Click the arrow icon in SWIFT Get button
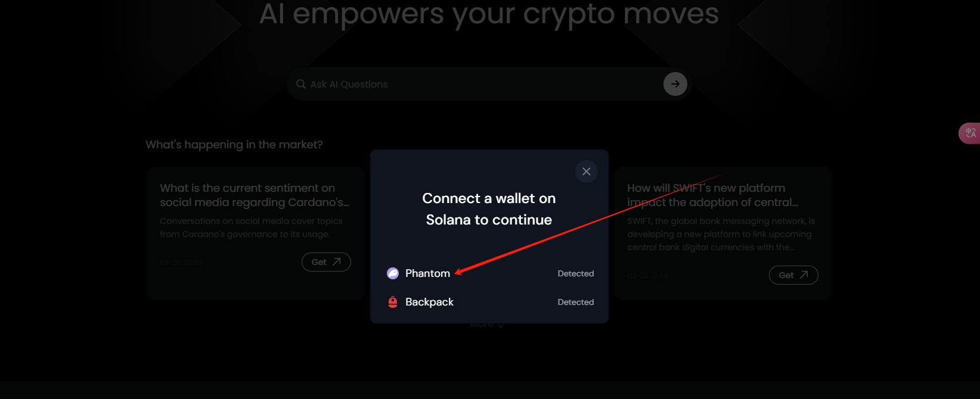Screen dimensions: 980x399 pyautogui.click(x=804, y=275)
